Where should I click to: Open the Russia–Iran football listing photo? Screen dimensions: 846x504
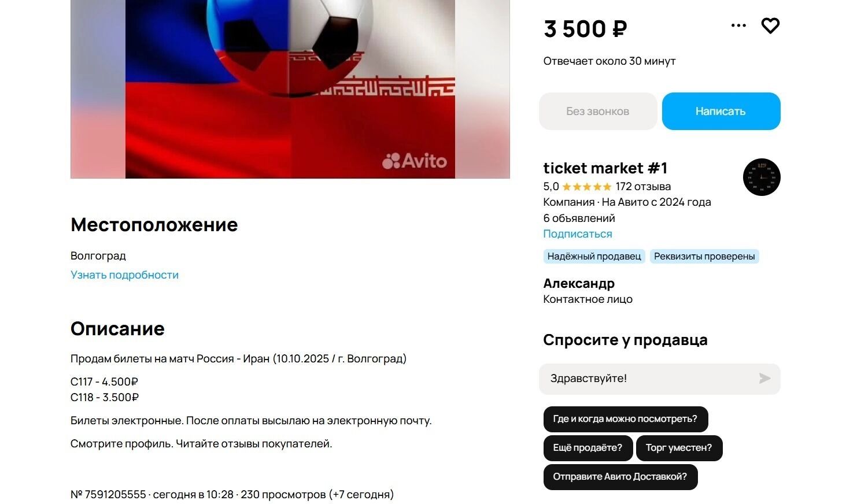[290, 87]
